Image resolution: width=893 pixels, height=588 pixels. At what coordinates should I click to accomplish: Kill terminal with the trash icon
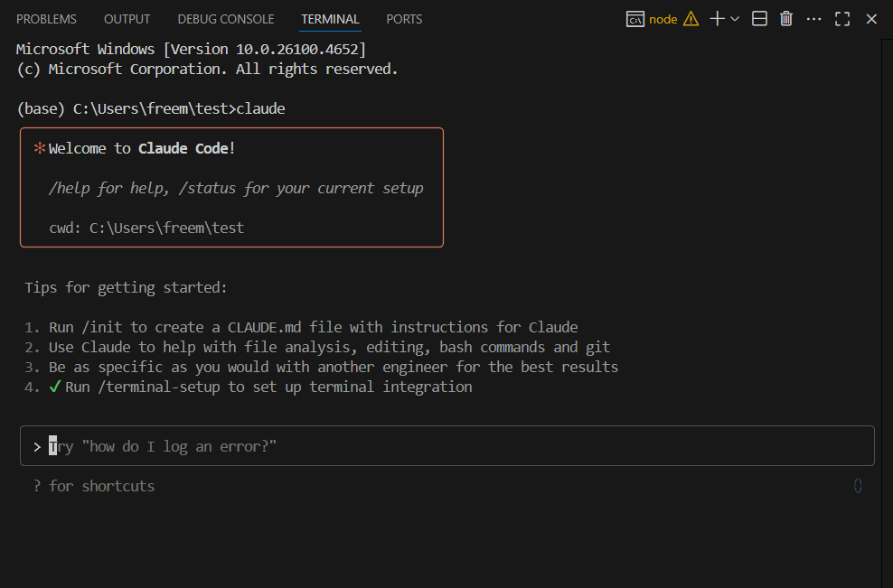pos(786,19)
